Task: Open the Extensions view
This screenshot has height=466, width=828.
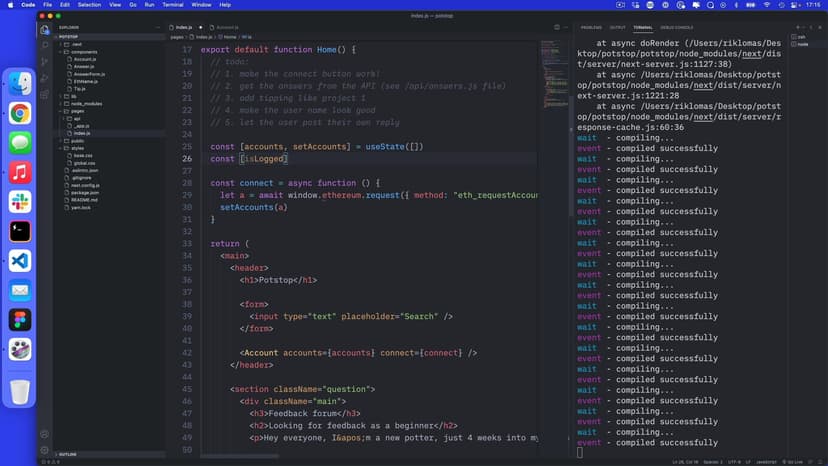Action: click(x=45, y=94)
